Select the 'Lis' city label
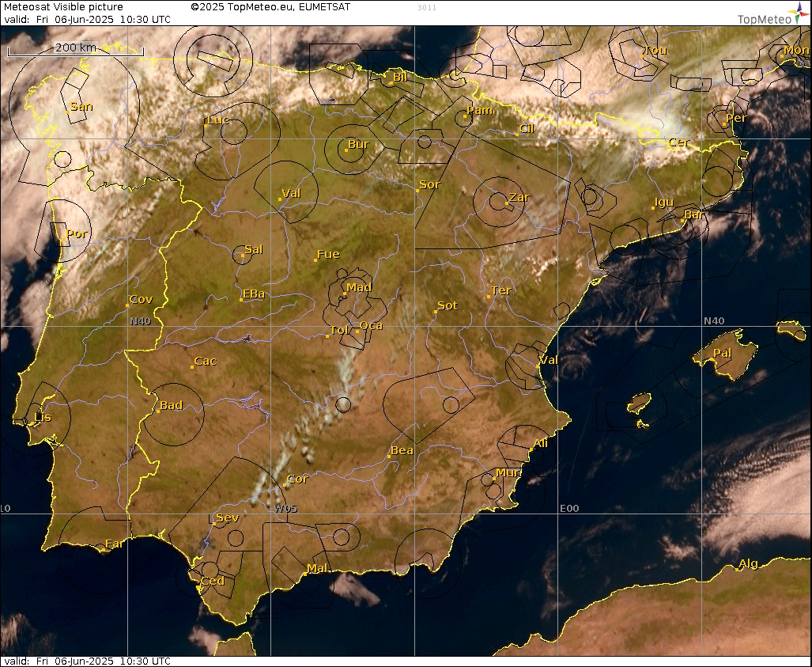The image size is (812, 667). (x=43, y=417)
